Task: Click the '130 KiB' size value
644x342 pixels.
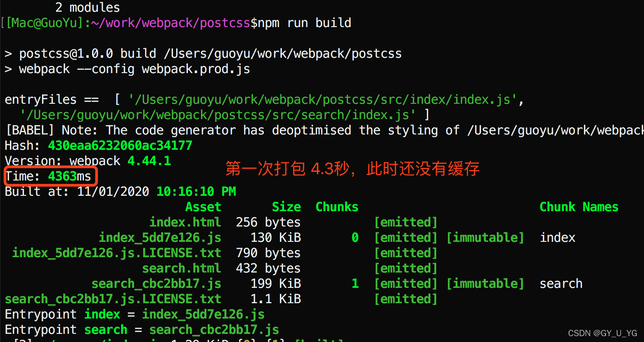Action: pyautogui.click(x=275, y=238)
